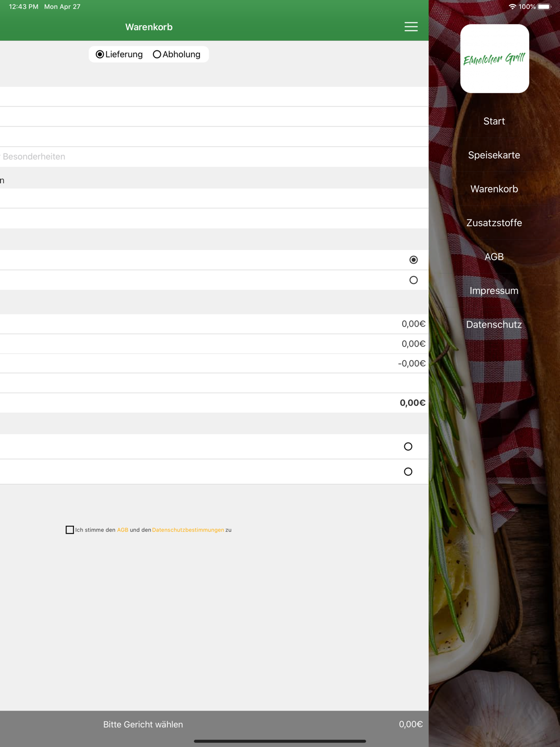Open Datenschutz from side menu
The width and height of the screenshot is (560, 747).
pyautogui.click(x=494, y=324)
